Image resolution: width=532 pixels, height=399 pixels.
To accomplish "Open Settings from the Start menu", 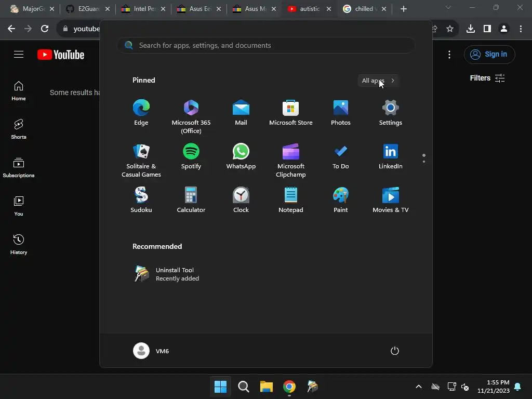I will (x=391, y=113).
